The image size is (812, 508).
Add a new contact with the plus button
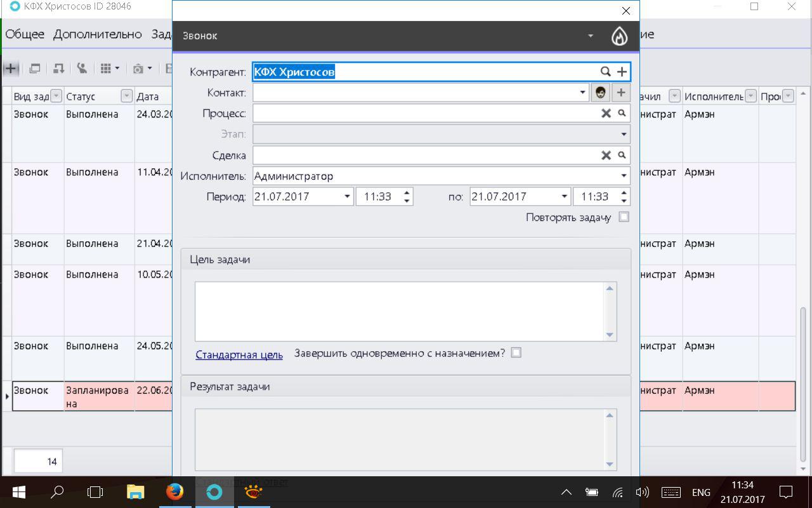click(x=621, y=93)
